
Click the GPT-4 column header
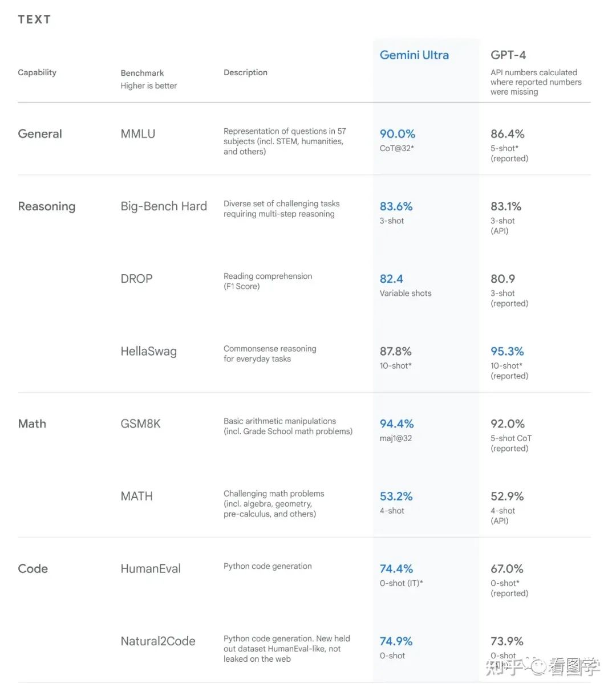(508, 55)
